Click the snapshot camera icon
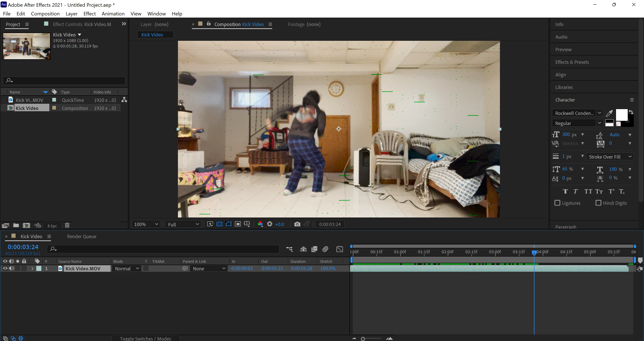 pos(297,224)
